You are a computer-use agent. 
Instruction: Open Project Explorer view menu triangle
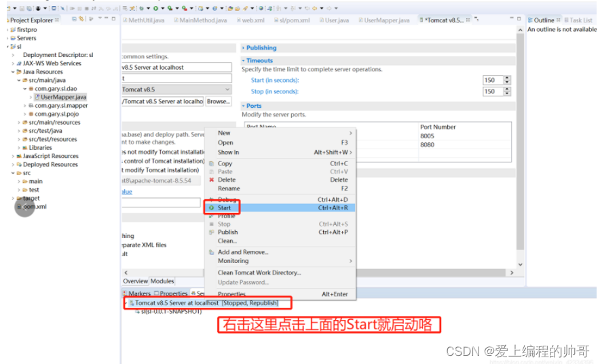coord(100,18)
